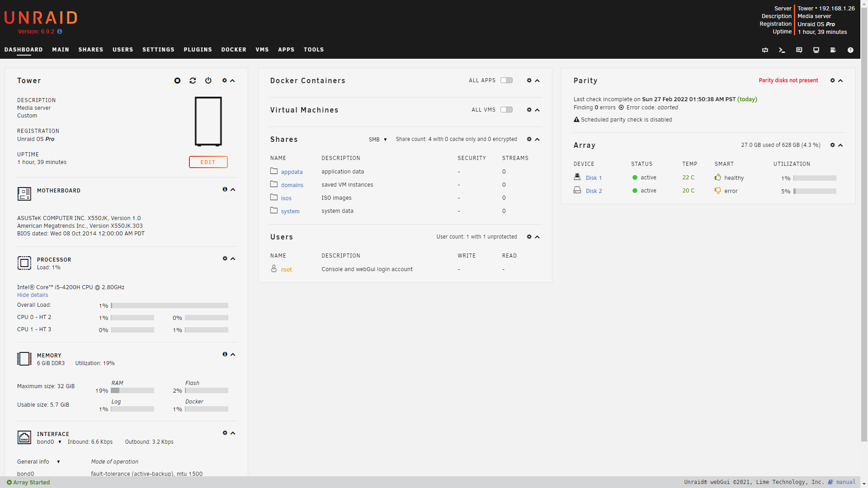
Task: Toggle the ALL APPS switch
Action: (506, 80)
